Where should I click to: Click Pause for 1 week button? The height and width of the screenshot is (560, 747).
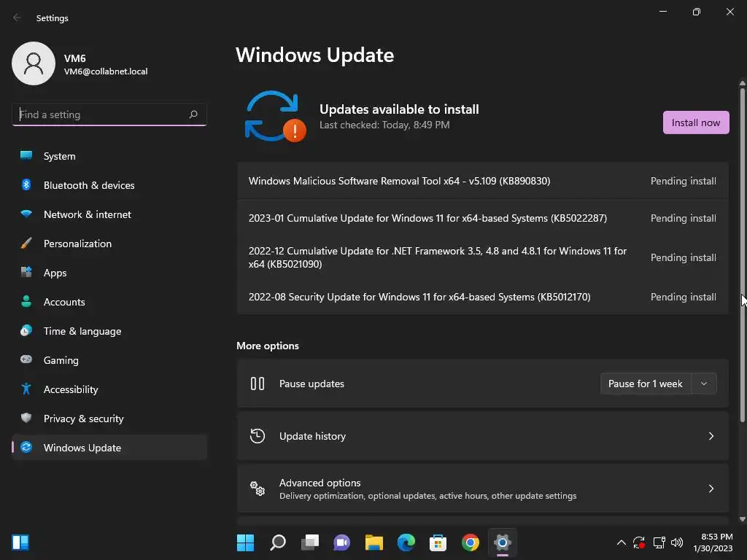645,384
